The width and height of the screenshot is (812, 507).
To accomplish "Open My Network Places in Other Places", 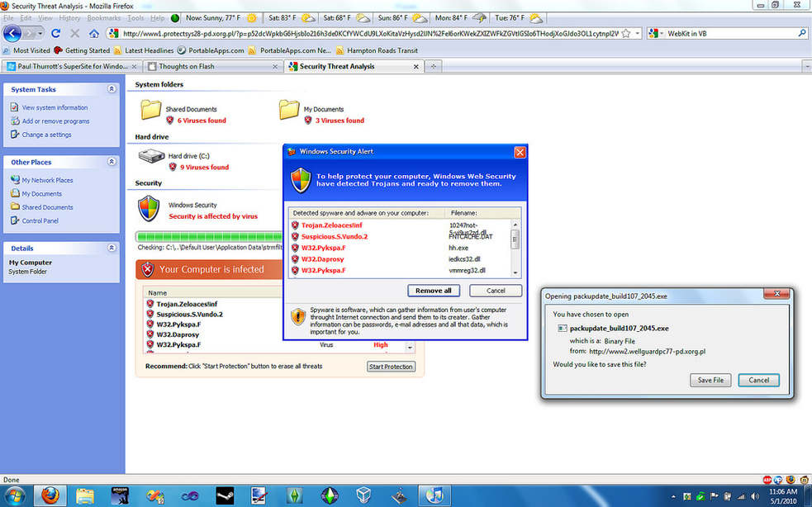I will pyautogui.click(x=47, y=180).
